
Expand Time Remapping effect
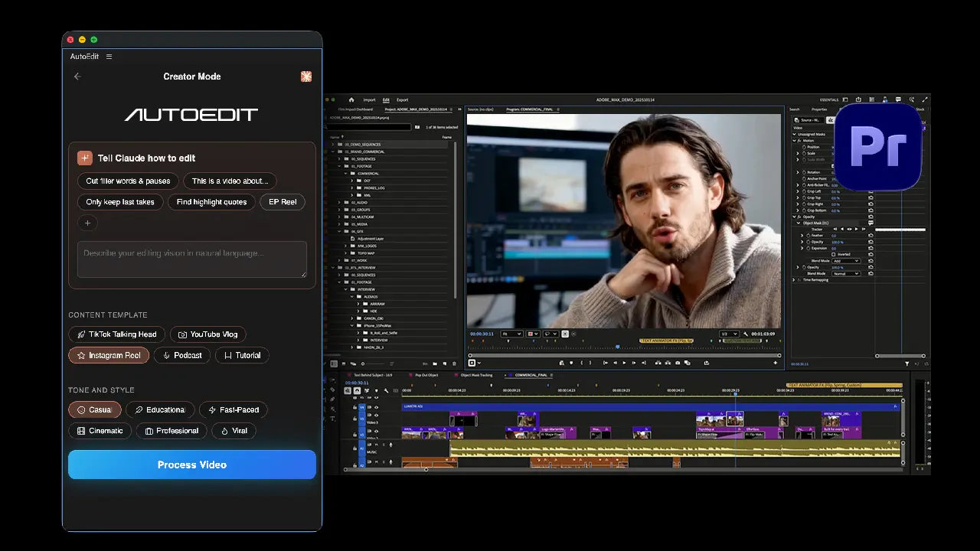tap(794, 280)
